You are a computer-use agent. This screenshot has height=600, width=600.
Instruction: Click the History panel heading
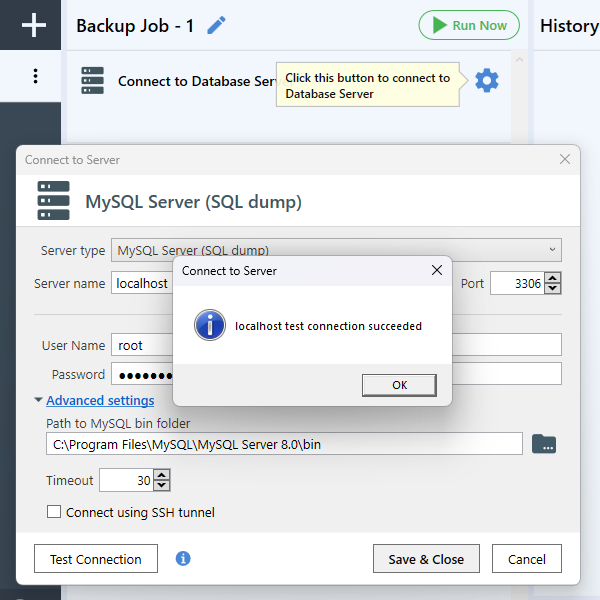[x=569, y=26]
